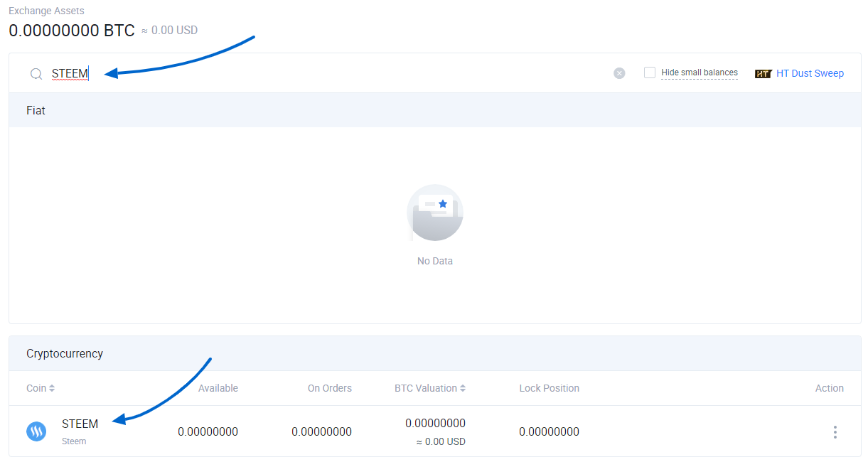
Task: Click the Steem subtitle under STEEM
Action: click(x=74, y=441)
